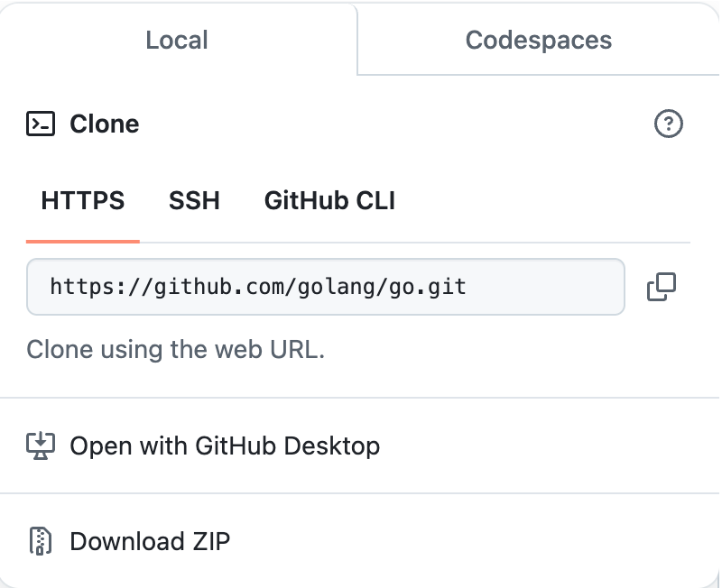Click the GitHub Desktop download icon
This screenshot has height=588, width=722.
tap(41, 446)
